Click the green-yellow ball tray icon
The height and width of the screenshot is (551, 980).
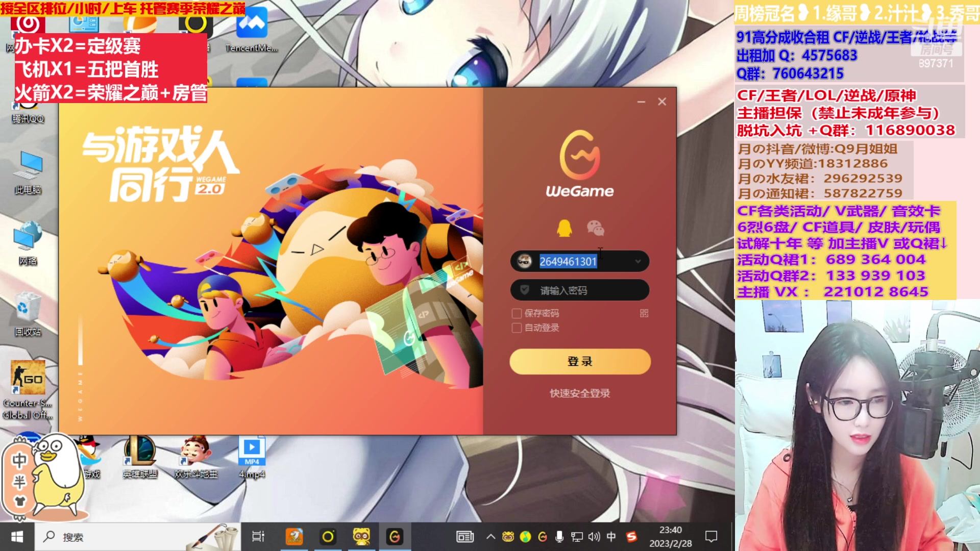click(x=525, y=537)
